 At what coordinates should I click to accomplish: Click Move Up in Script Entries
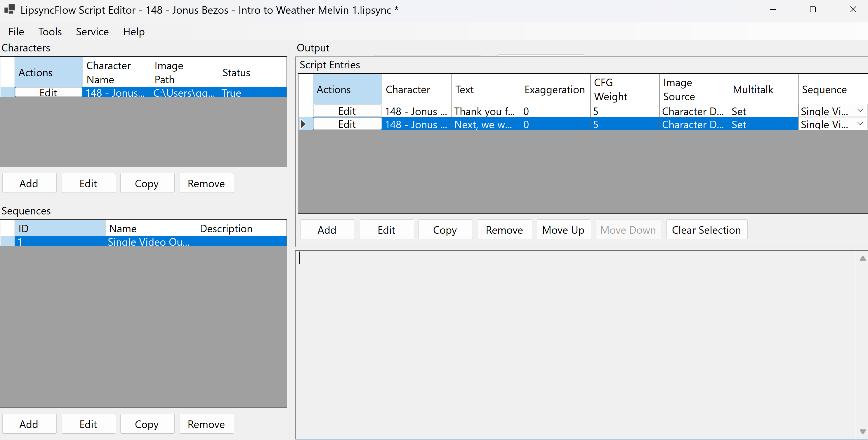coord(563,230)
